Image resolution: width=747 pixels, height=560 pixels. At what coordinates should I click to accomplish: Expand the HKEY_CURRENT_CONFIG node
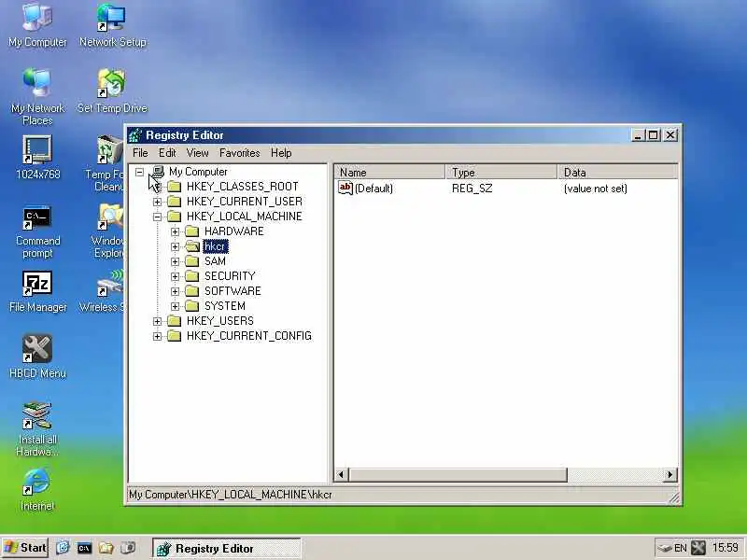[157, 336]
